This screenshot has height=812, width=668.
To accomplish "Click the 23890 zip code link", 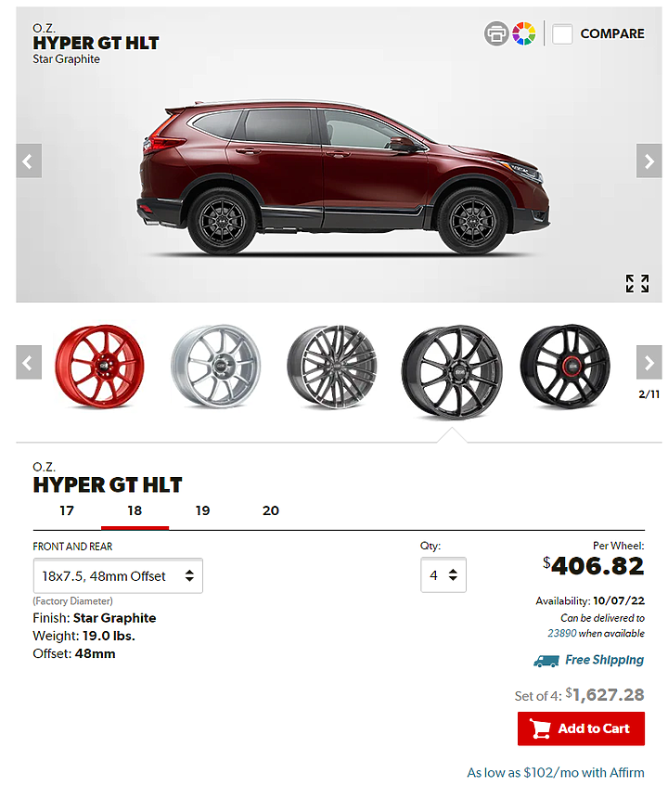I will click(x=562, y=633).
